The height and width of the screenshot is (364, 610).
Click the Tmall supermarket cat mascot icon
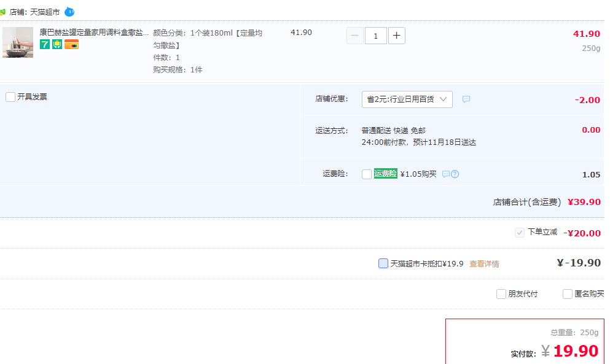(69, 12)
